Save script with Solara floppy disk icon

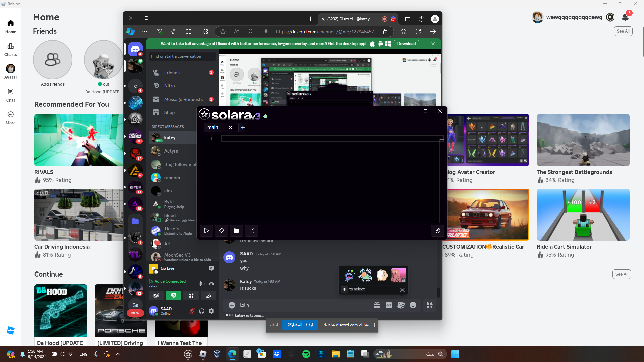point(252,231)
